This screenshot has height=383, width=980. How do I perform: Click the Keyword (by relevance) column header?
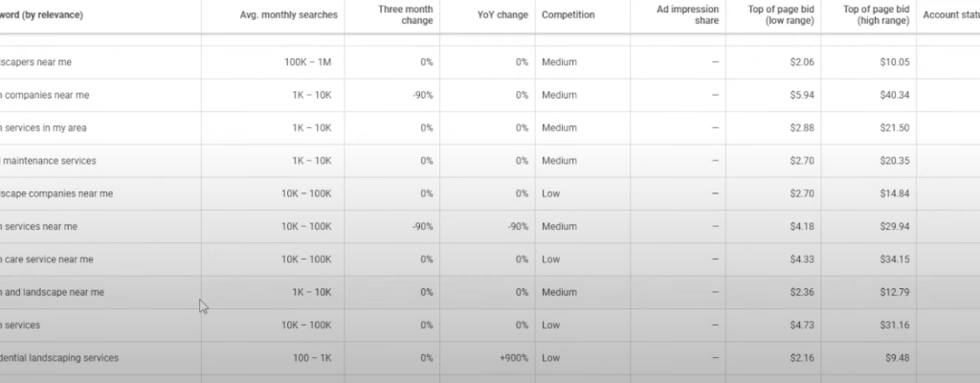pos(42,15)
